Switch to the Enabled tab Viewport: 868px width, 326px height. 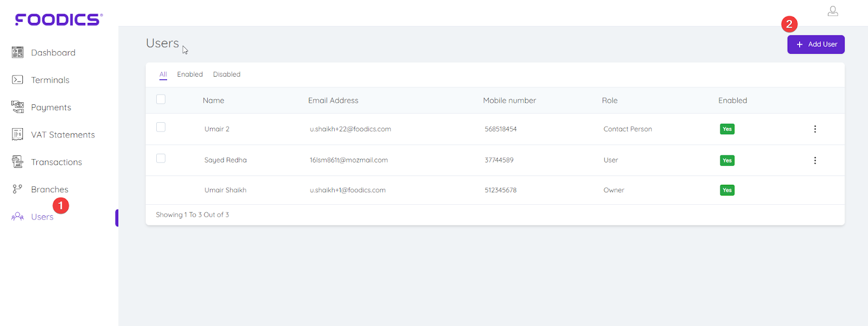click(190, 74)
